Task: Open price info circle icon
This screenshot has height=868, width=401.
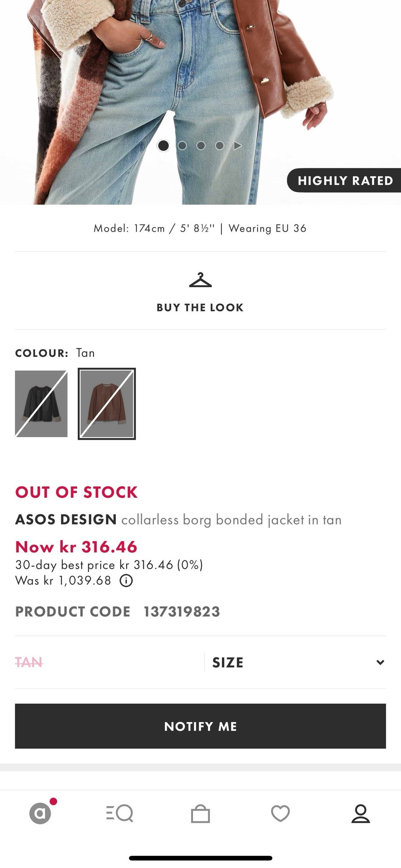Action: pyautogui.click(x=126, y=581)
